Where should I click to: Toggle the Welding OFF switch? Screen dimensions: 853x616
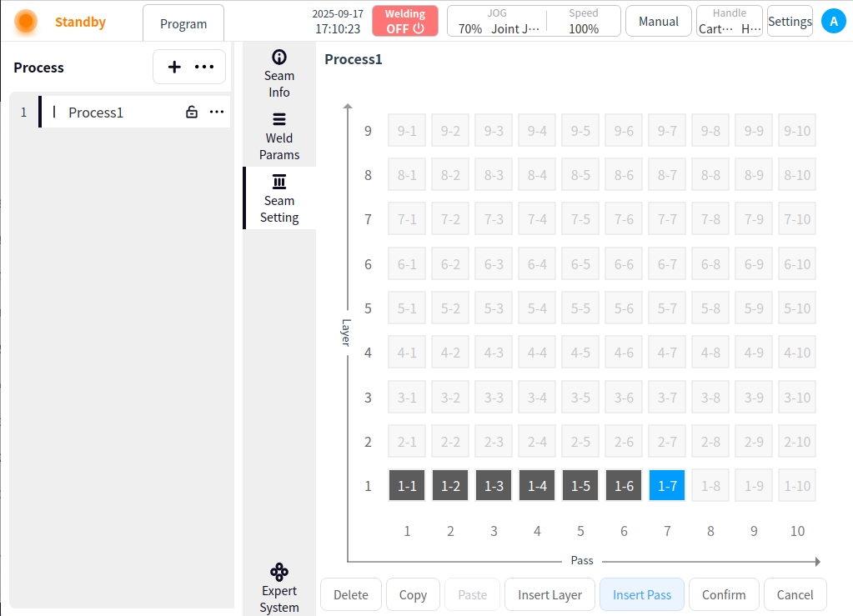pos(405,22)
